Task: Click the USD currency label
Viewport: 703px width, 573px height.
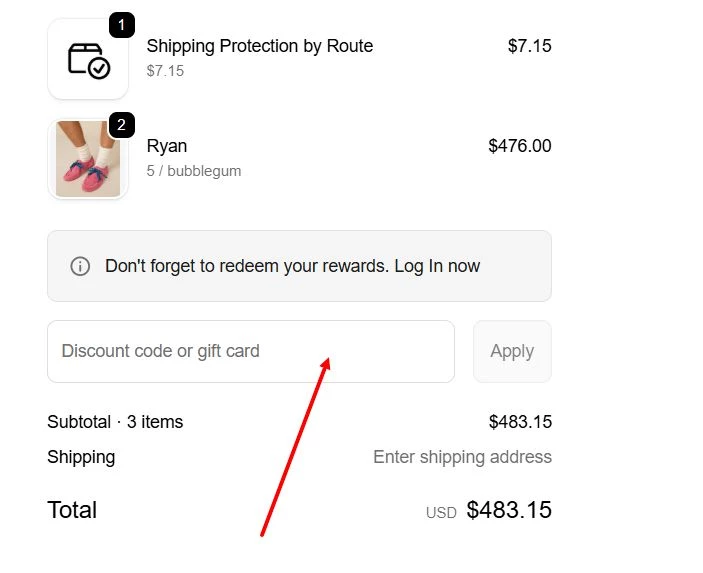Action: 441,512
